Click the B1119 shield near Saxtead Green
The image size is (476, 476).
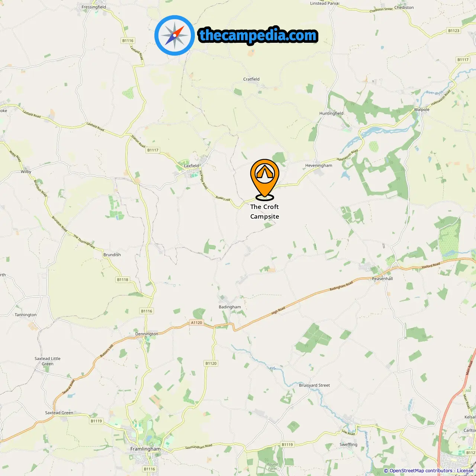click(x=96, y=421)
